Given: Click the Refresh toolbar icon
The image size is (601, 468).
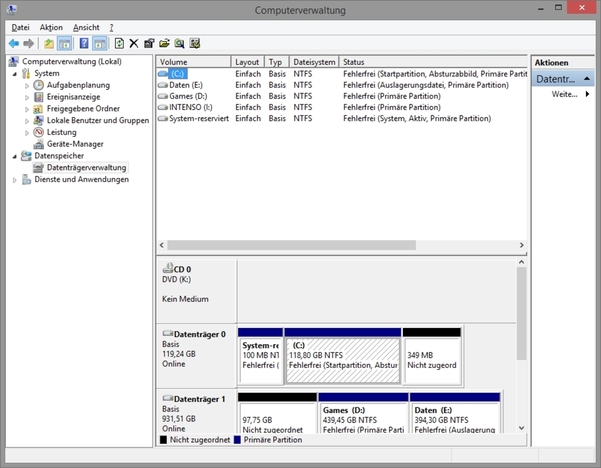Looking at the screenshot, I should (x=119, y=44).
